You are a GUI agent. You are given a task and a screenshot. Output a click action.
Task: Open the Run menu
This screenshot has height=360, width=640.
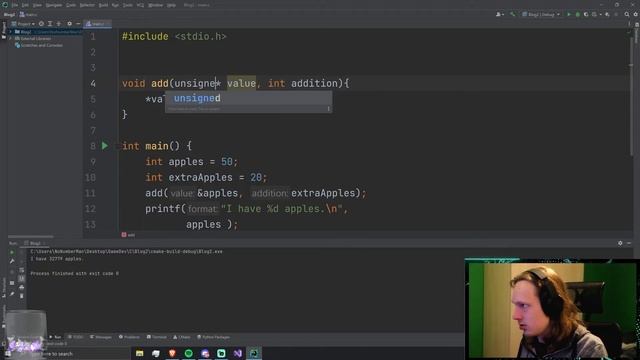115,5
